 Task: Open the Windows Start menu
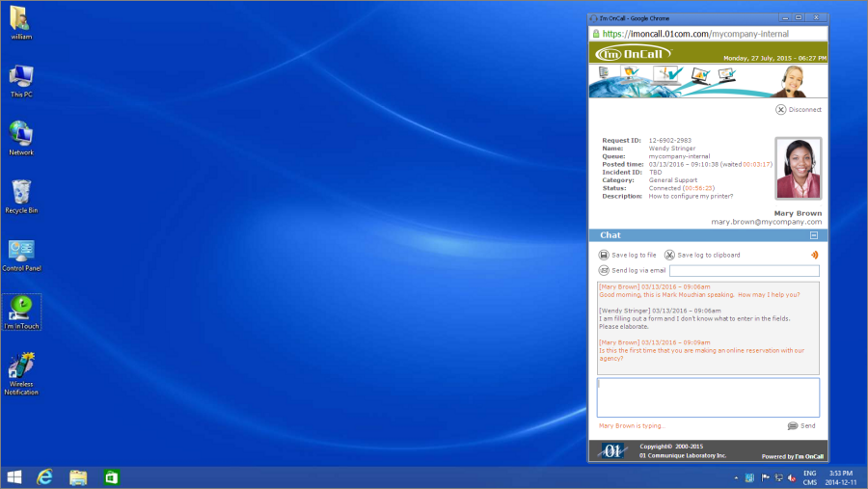tap(14, 477)
